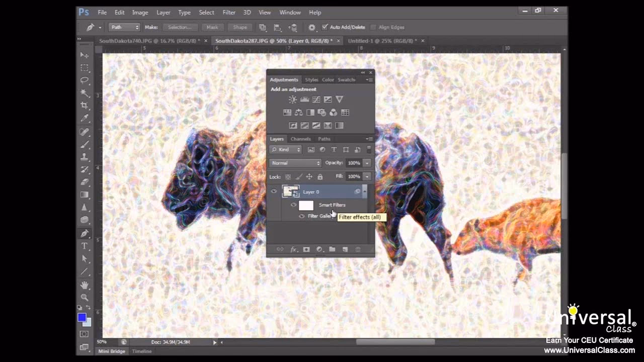Switch to the Channels tab
644x362 pixels.
click(300, 139)
